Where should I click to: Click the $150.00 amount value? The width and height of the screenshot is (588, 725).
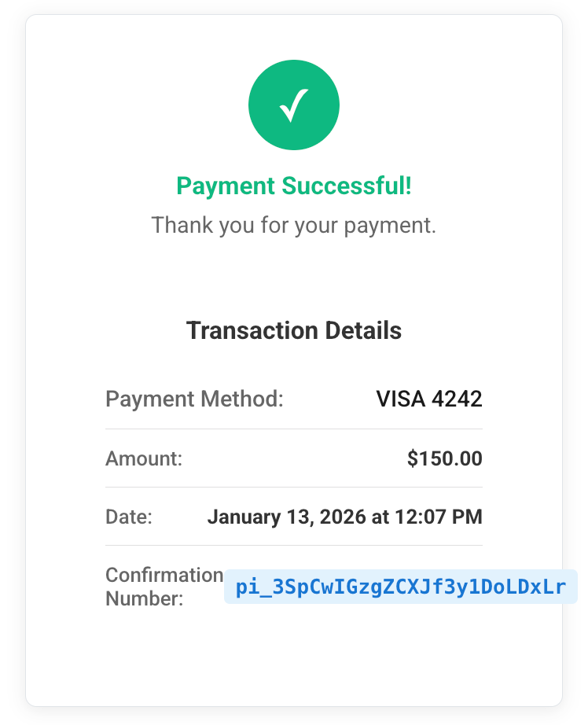coord(444,458)
